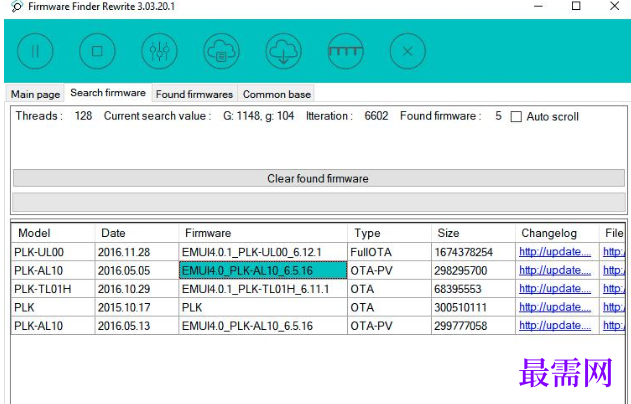Screen dimensions: 631x404
Task: Click the Threads value 128
Action: (83, 116)
